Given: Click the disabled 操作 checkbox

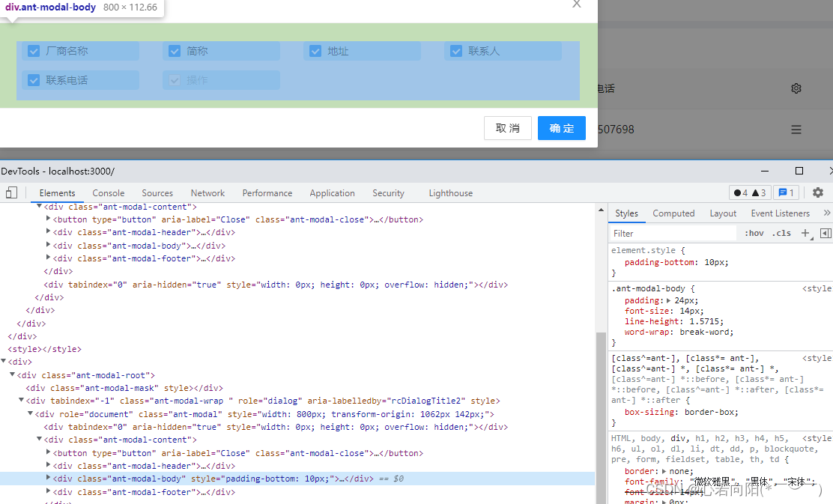Looking at the screenshot, I should pyautogui.click(x=175, y=80).
